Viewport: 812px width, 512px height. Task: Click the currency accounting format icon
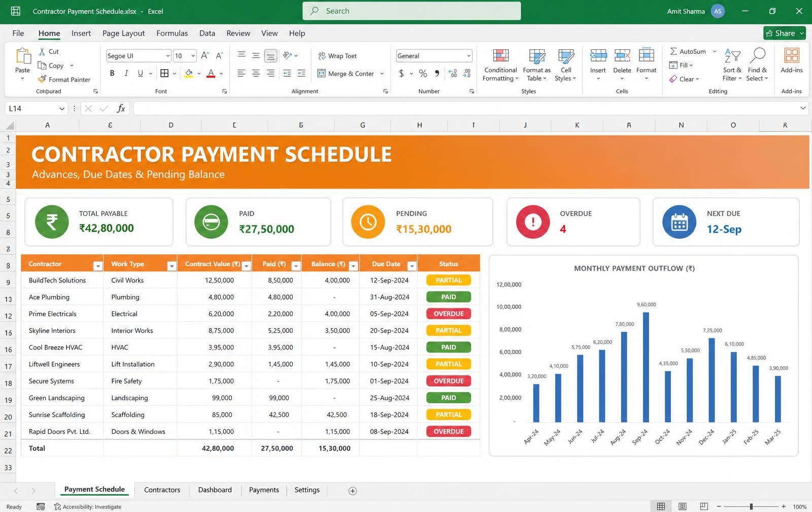[401, 73]
